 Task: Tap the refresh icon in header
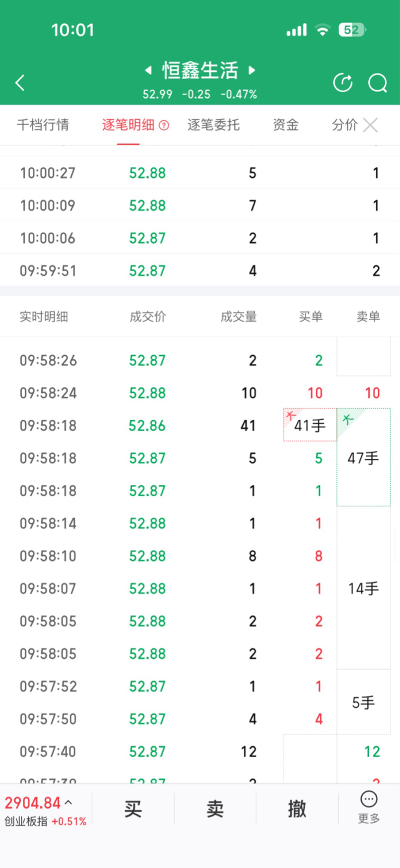(343, 82)
